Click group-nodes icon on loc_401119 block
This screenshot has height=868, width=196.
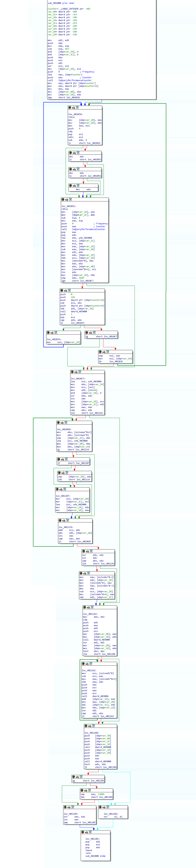coord(68,521)
